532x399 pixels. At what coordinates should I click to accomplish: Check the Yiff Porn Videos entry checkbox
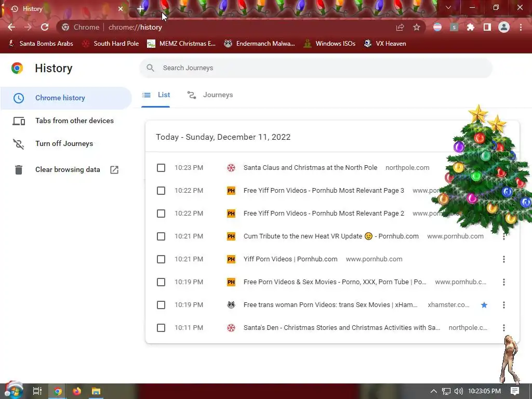click(x=161, y=259)
